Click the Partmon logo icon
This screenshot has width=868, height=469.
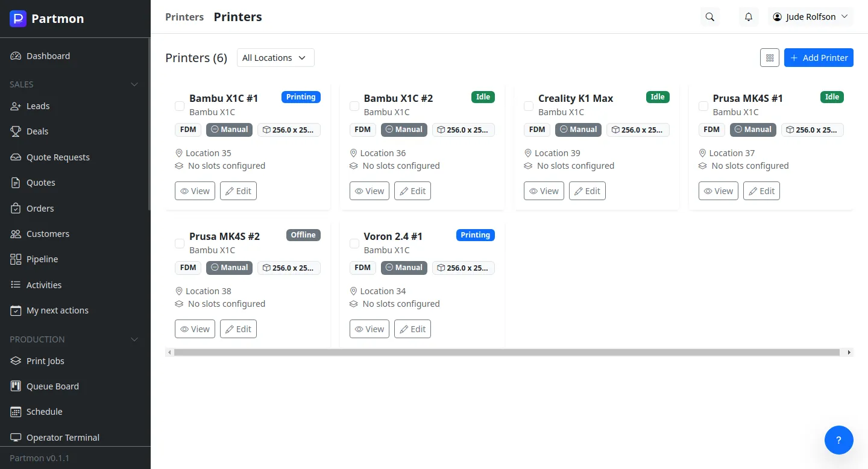pyautogui.click(x=18, y=19)
